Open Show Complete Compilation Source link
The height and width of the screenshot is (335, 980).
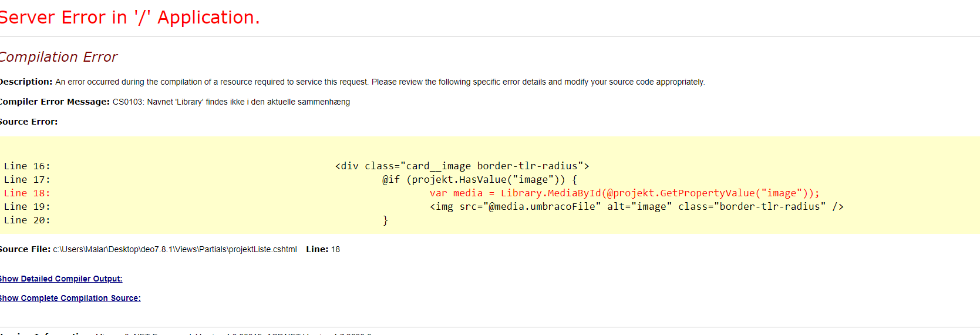pyautogui.click(x=70, y=298)
